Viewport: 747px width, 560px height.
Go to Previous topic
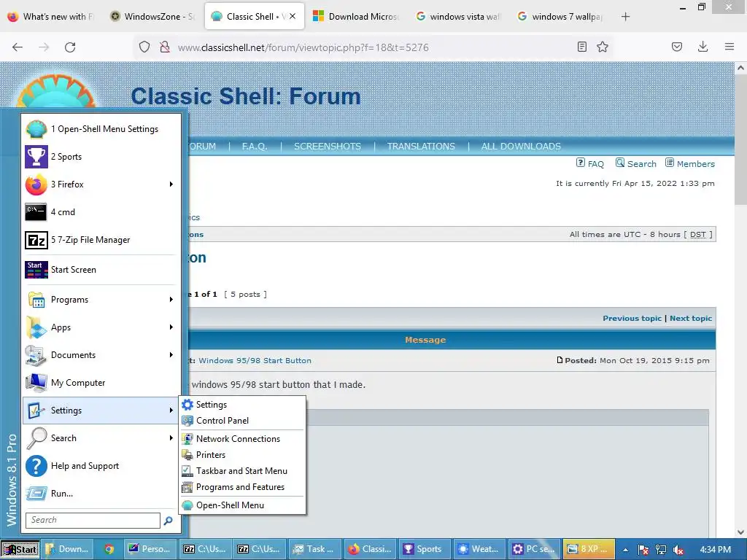pos(632,318)
